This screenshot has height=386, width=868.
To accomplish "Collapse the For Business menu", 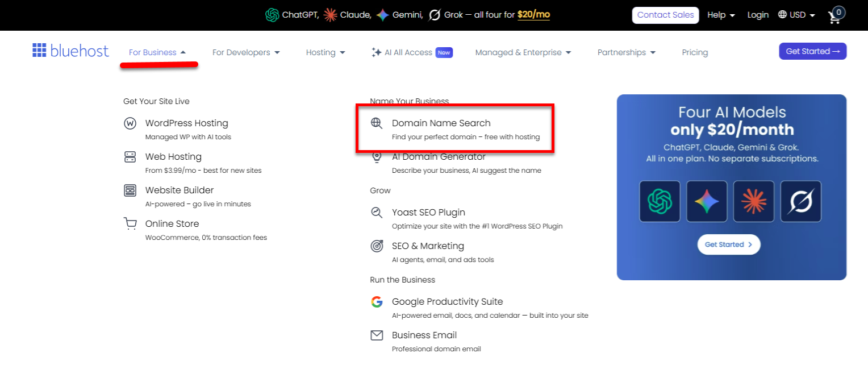I will click(157, 52).
